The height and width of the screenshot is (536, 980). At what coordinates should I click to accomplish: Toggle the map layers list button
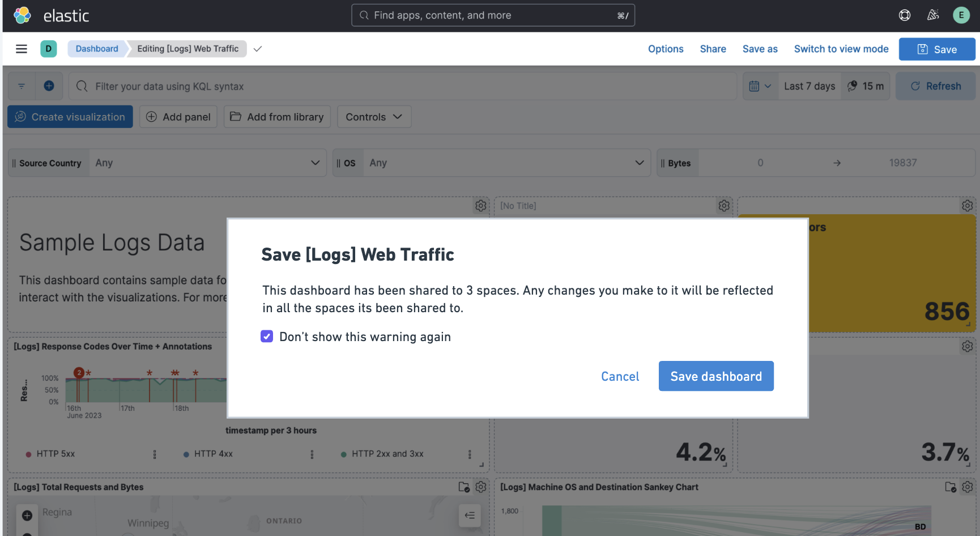coord(470,516)
